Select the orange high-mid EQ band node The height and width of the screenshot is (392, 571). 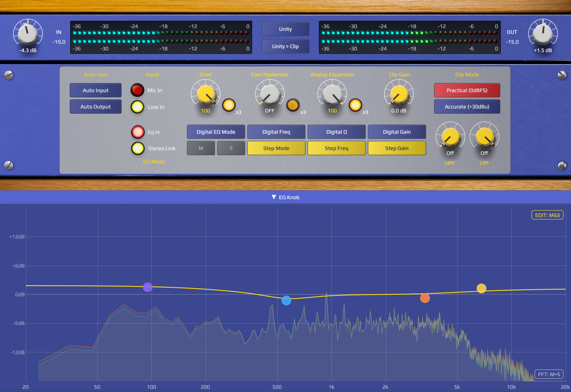[425, 298]
